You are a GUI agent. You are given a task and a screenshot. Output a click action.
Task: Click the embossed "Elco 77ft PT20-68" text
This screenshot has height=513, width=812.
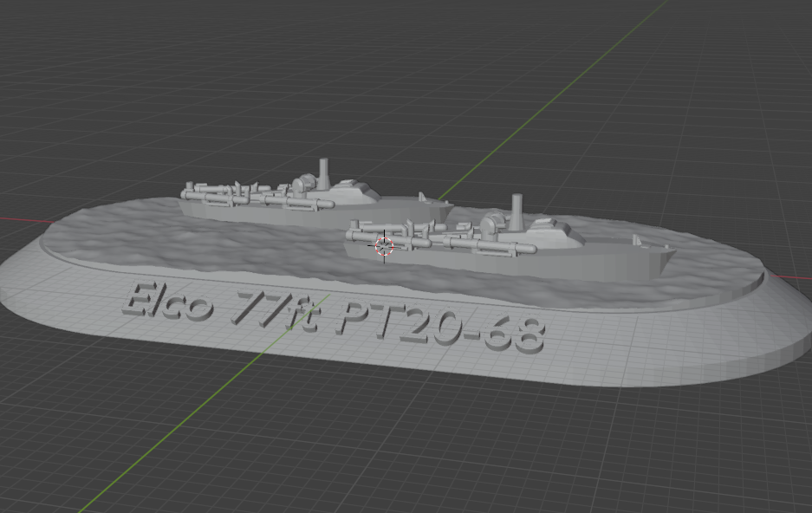tap(334, 317)
